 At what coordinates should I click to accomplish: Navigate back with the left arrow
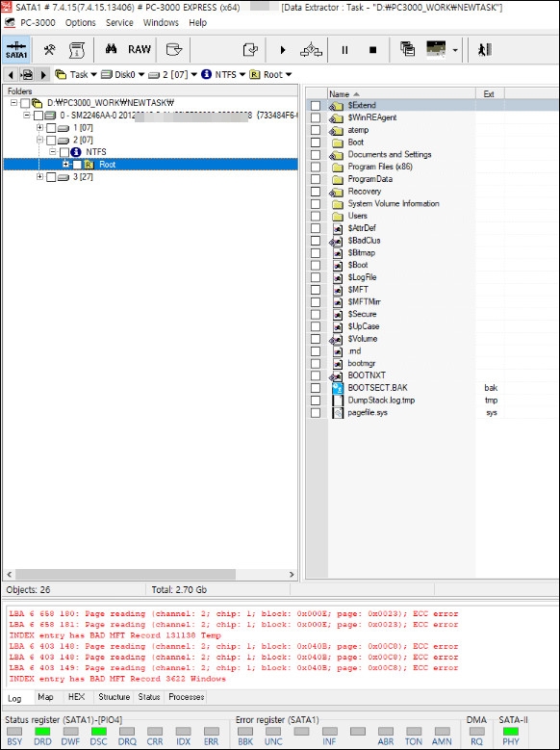pyautogui.click(x=11, y=75)
